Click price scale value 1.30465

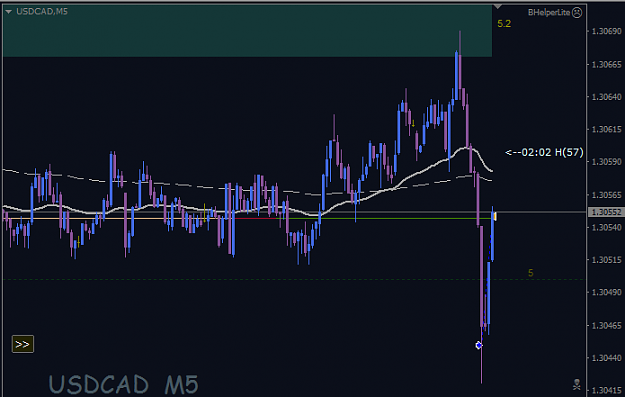point(607,326)
